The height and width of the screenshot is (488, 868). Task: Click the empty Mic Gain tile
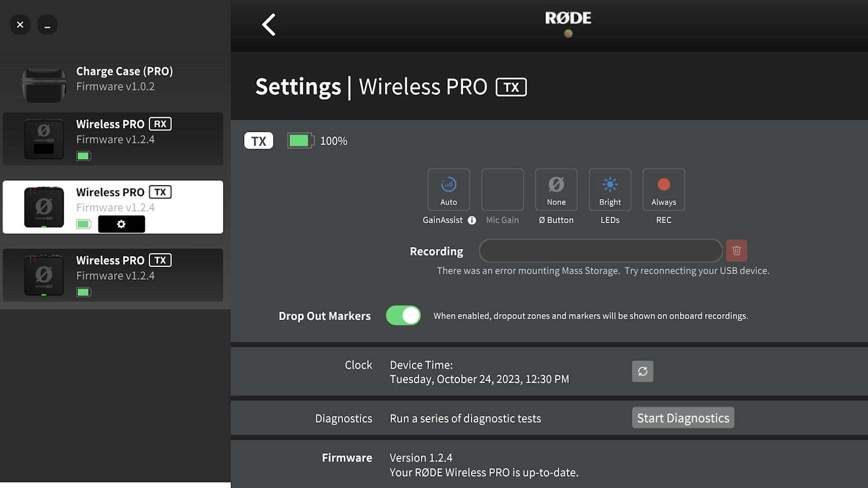pos(502,189)
